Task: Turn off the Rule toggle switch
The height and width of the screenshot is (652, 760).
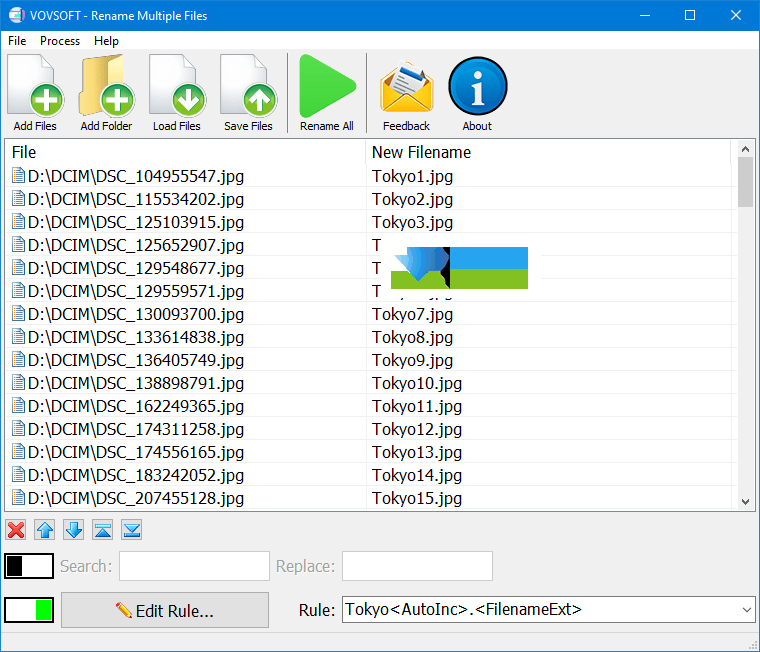Action: (x=29, y=609)
